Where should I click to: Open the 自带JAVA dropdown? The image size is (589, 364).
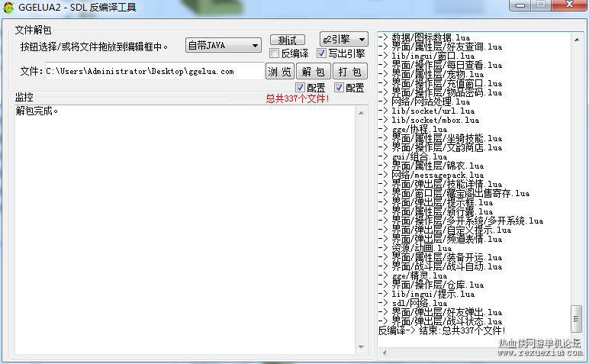tap(224, 46)
